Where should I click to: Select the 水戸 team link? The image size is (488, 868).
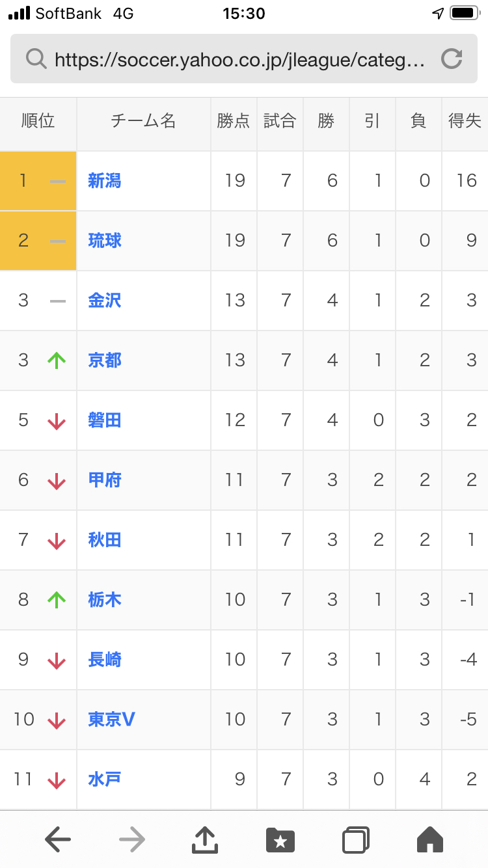(105, 780)
